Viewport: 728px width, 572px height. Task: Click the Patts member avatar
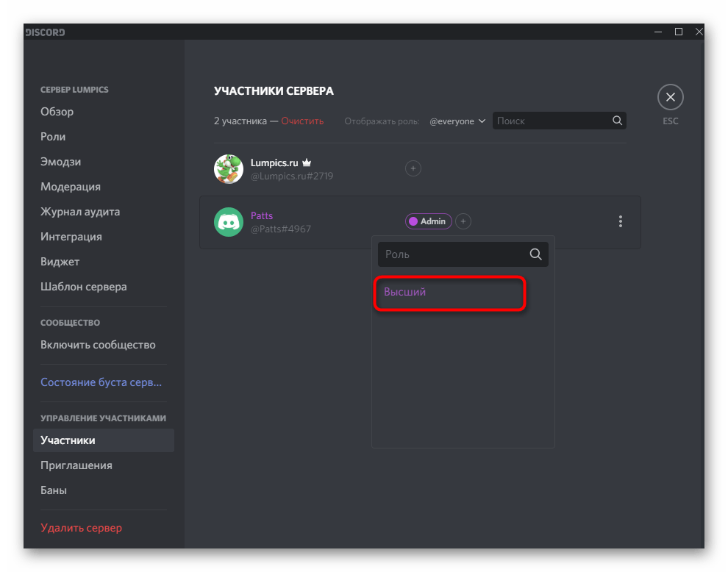(x=229, y=221)
